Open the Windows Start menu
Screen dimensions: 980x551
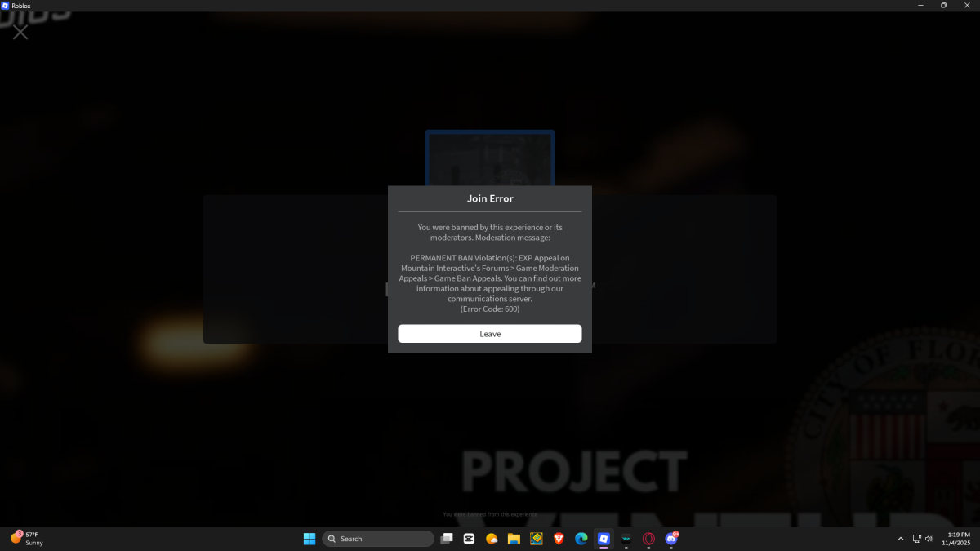[x=310, y=539]
